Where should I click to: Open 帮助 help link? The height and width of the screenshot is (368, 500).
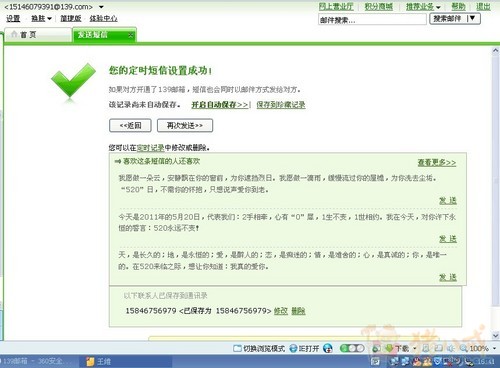[458, 6]
